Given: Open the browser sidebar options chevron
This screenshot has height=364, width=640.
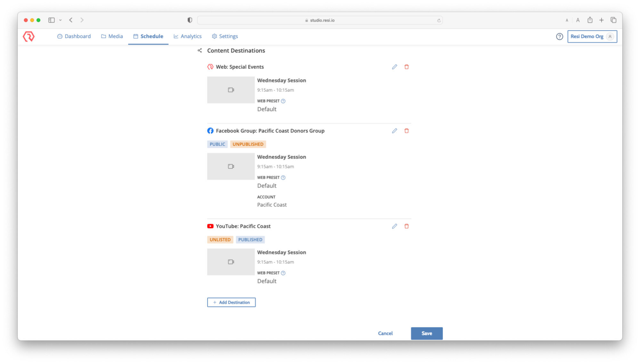Looking at the screenshot, I should [60, 20].
